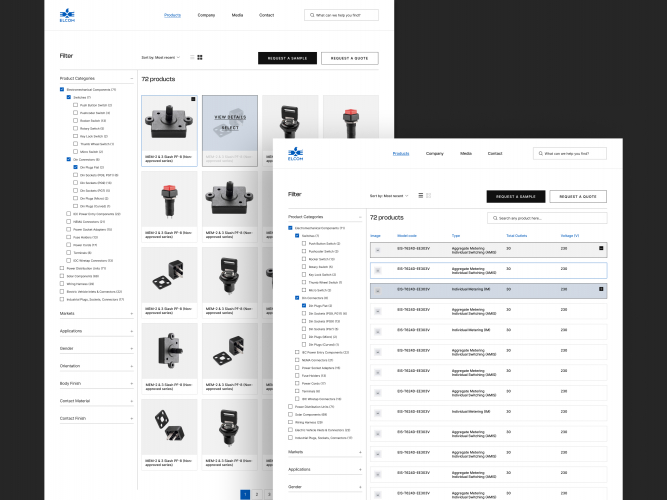Focus the header search field on the list-view page
This screenshot has width=667, height=500.
coord(570,154)
